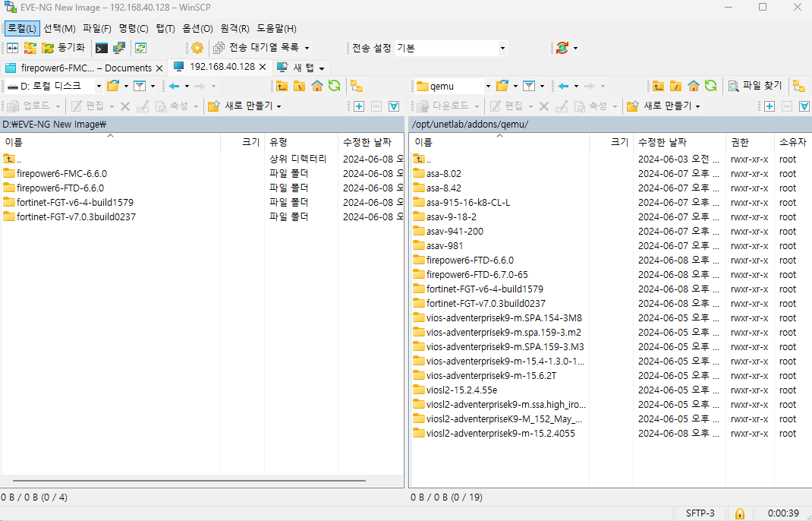Click the Synchronized Browsing toolbar icon
The height and width of the screenshot is (521, 812).
(30, 48)
